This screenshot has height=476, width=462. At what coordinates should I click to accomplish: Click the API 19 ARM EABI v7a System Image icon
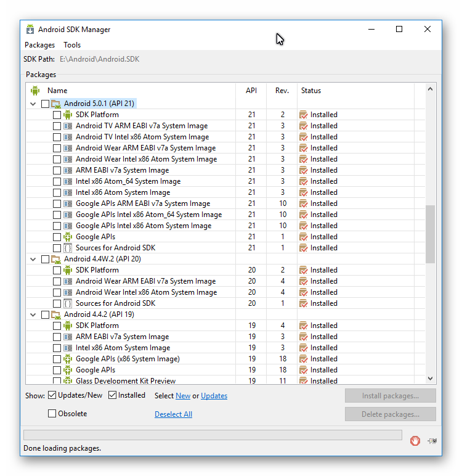pyautogui.click(x=68, y=337)
